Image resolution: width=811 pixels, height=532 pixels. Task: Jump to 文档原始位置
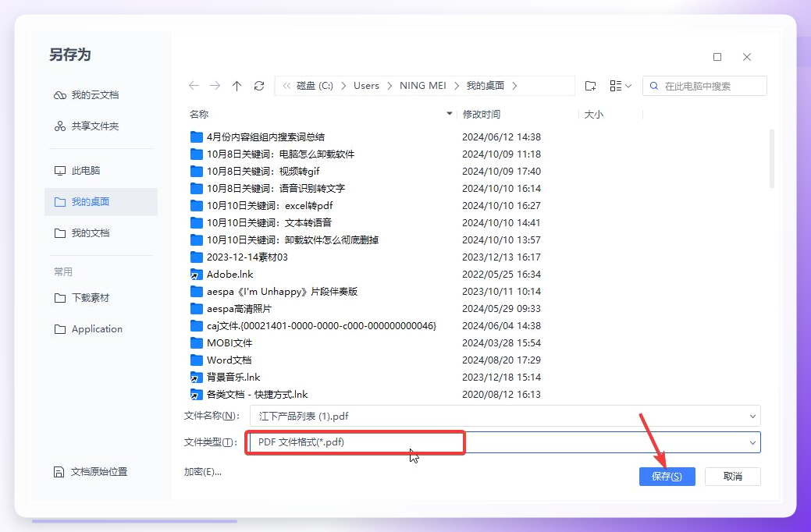(91, 471)
